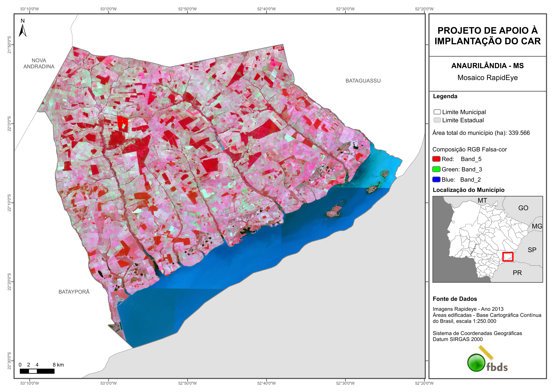Click the NOVA ANDRADINA map label
Screen dimensions: 554x392
[x=39, y=63]
